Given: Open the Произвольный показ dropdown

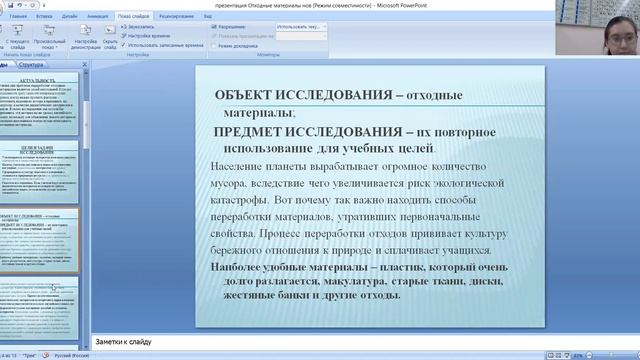Looking at the screenshot, I should click(49, 36).
